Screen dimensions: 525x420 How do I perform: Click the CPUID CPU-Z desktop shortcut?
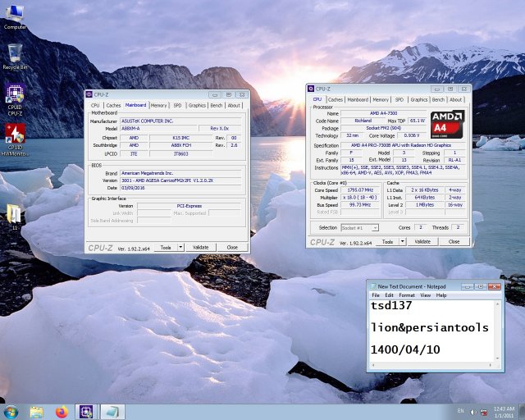(15, 95)
